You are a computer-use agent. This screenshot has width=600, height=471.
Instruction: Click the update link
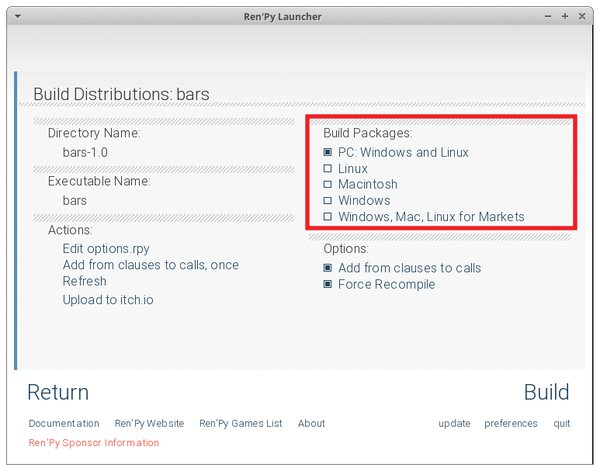[454, 424]
